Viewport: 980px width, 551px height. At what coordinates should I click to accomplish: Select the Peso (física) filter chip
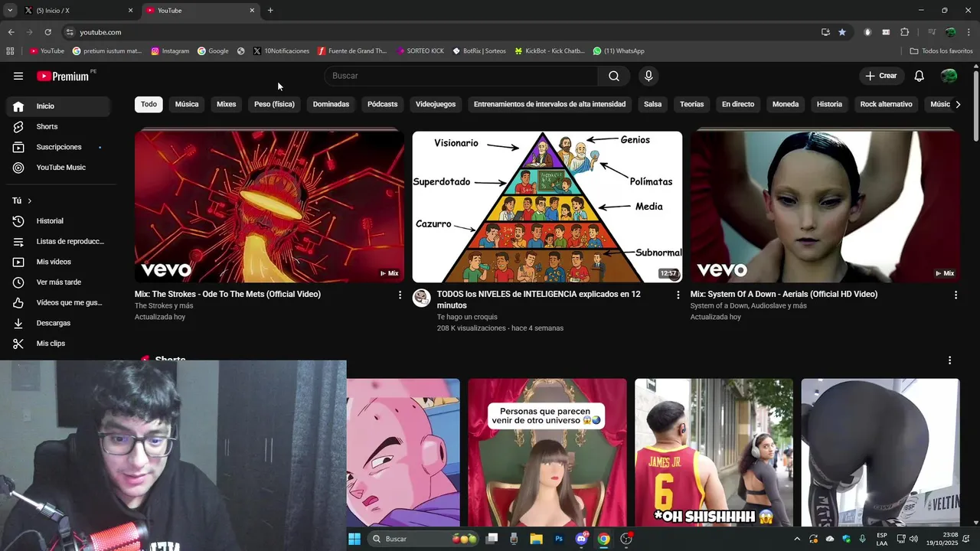(274, 104)
